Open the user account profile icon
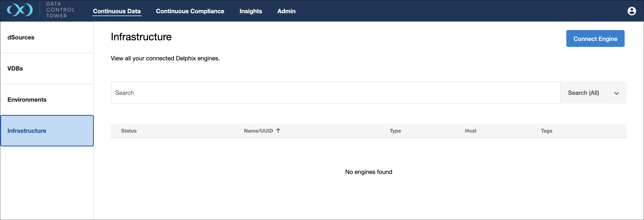The image size is (644, 220). 631,11
